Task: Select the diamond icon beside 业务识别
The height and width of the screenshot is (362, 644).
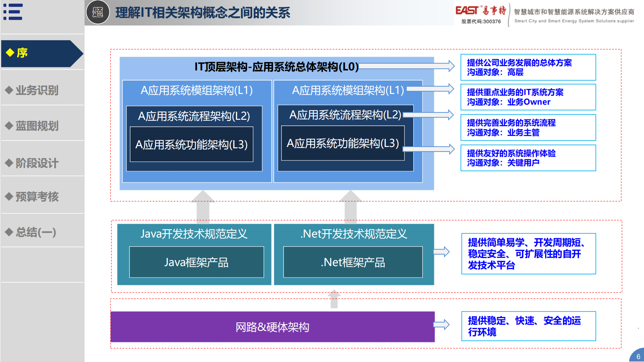Action: pos(9,90)
